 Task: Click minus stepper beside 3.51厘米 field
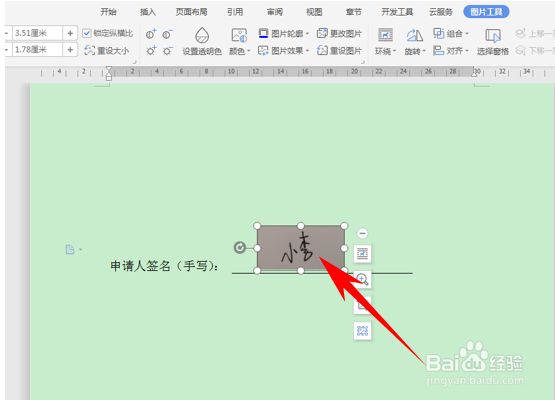[7, 33]
